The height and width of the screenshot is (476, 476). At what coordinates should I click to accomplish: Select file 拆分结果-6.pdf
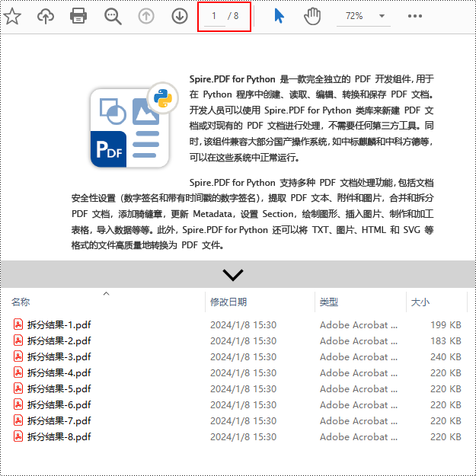pyautogui.click(x=59, y=405)
